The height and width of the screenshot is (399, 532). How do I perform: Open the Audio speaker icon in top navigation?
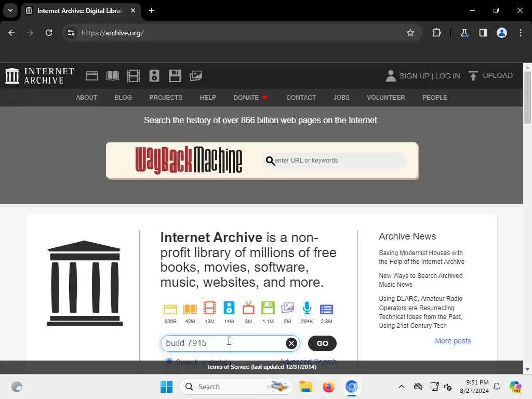pyautogui.click(x=154, y=76)
